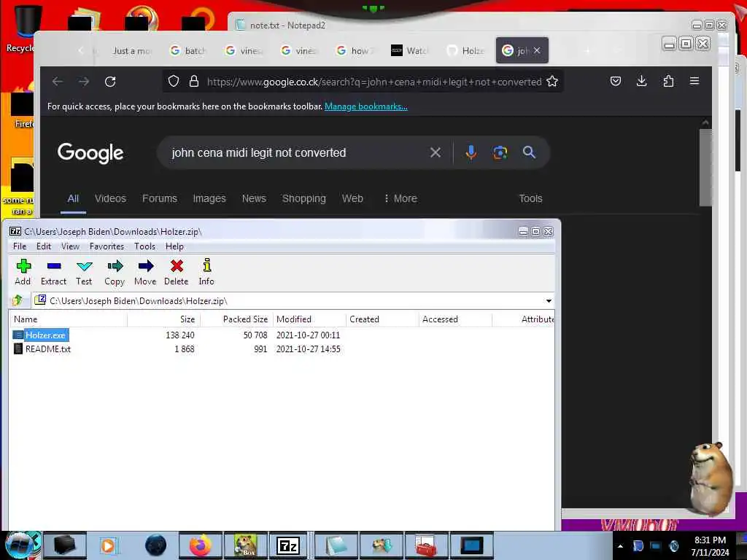Switch to Google Videos results tab
The image size is (747, 560).
[111, 198]
